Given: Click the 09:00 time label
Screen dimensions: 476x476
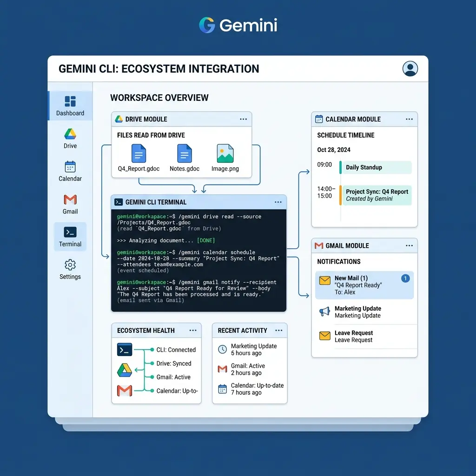Looking at the screenshot, I should (x=324, y=165).
